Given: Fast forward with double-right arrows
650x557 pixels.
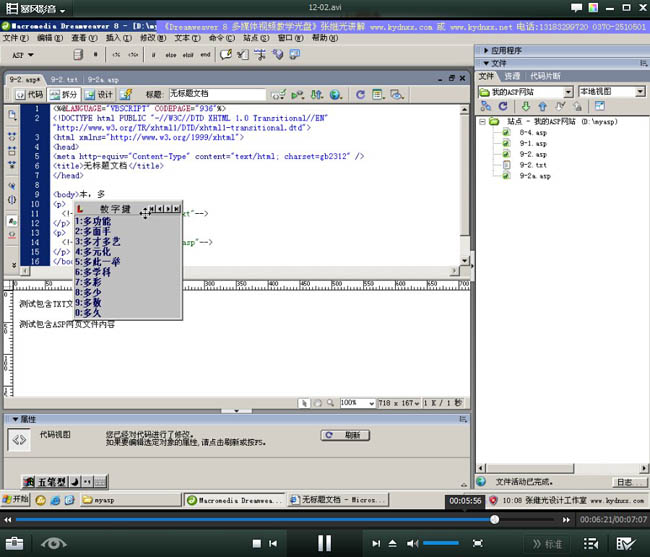Looking at the screenshot, I should 566,519.
